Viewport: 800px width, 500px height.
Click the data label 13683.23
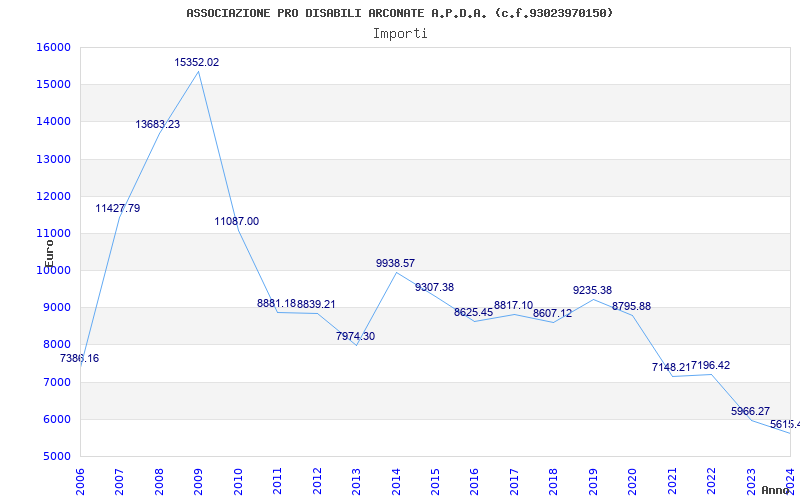[158, 124]
